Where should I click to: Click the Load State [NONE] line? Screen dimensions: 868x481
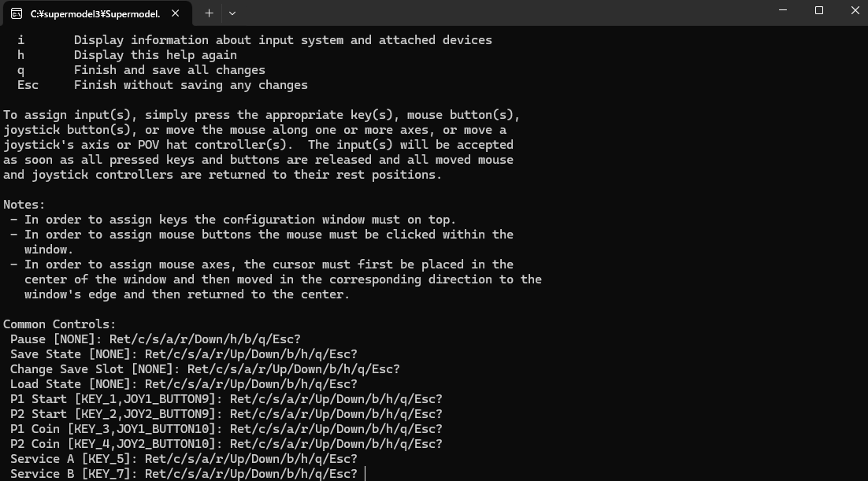click(x=184, y=384)
